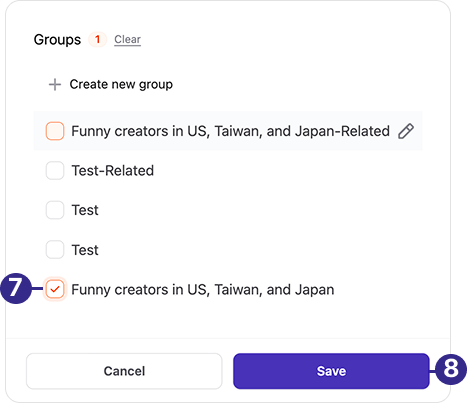
Task: Click the pencil edit icon for Japan-Related group
Action: 406,131
